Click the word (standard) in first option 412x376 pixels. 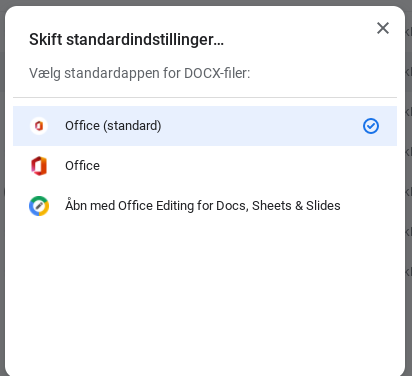pos(132,126)
